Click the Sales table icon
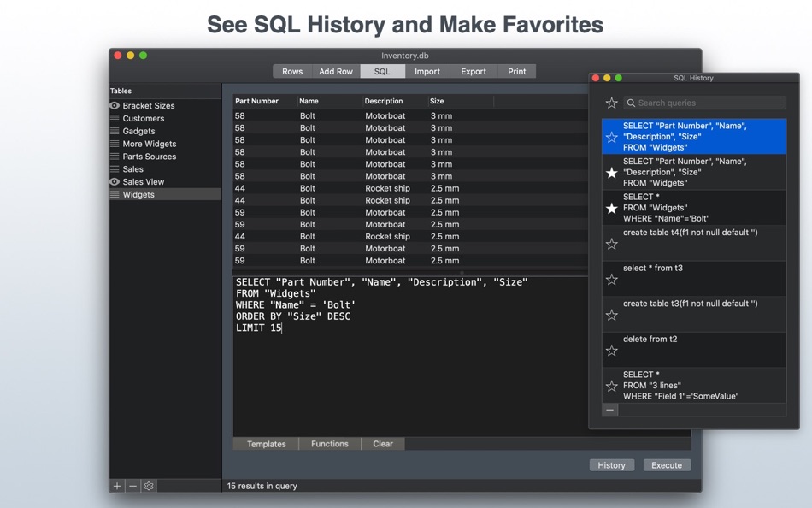This screenshot has height=508, width=812. [x=115, y=169]
